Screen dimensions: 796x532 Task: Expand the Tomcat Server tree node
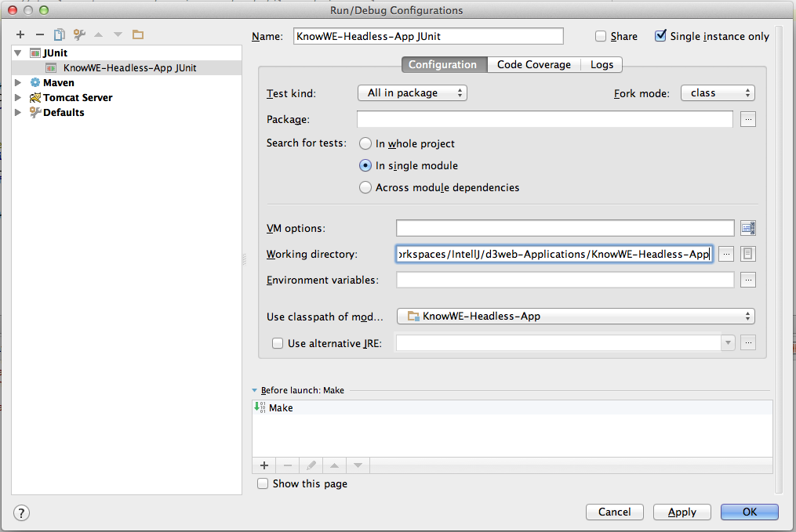pos(18,97)
